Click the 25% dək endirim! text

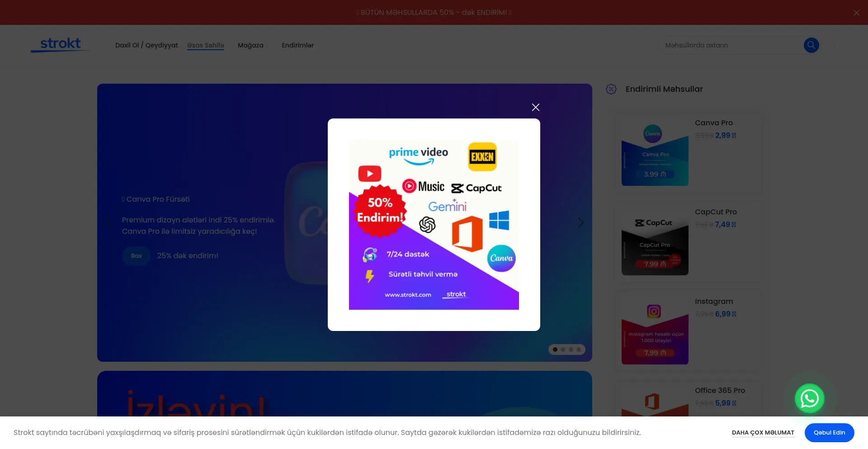pyautogui.click(x=188, y=256)
